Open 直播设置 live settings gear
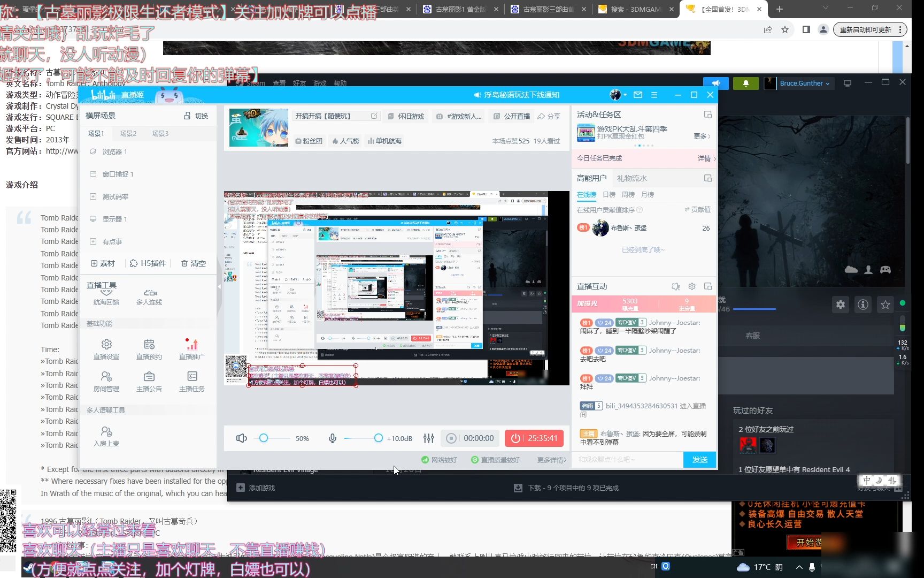Screen dimensions: 924x578 (x=106, y=349)
